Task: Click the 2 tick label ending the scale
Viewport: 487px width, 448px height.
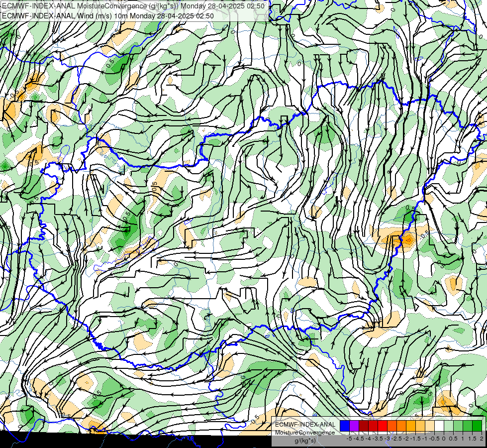Action: [x=482, y=439]
